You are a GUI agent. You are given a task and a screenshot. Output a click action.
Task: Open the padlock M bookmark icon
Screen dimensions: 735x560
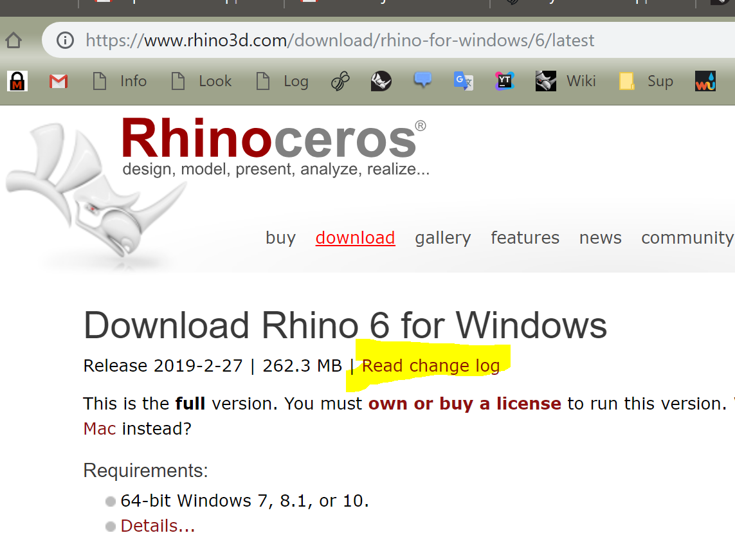click(17, 81)
